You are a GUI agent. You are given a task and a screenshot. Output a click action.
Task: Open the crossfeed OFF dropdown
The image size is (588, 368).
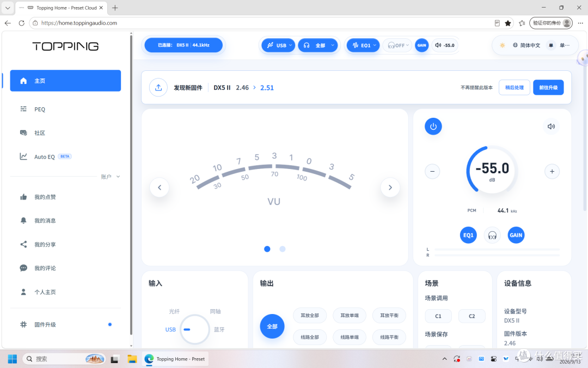coord(397,45)
